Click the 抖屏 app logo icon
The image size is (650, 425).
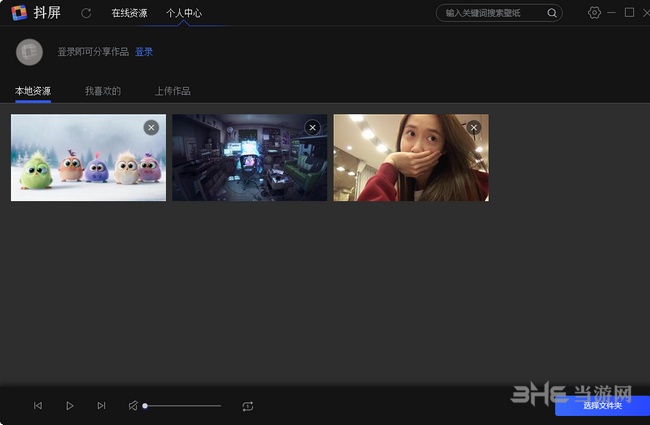(19, 12)
